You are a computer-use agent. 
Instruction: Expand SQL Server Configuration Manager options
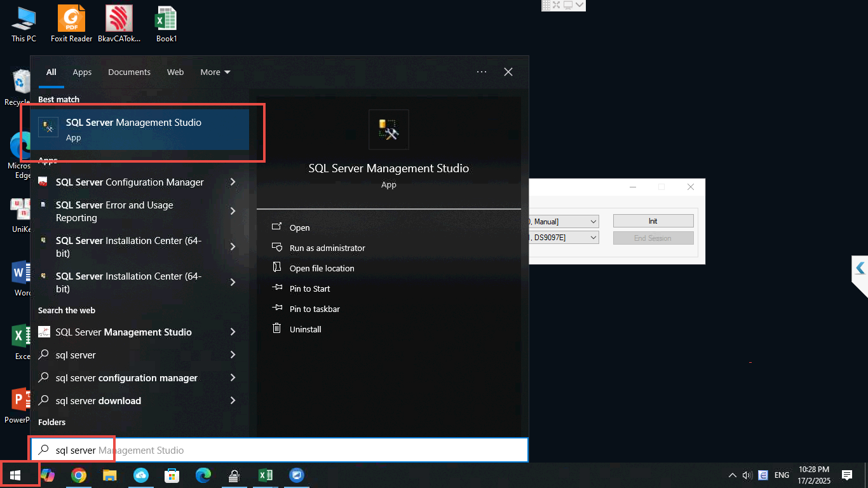[233, 182]
